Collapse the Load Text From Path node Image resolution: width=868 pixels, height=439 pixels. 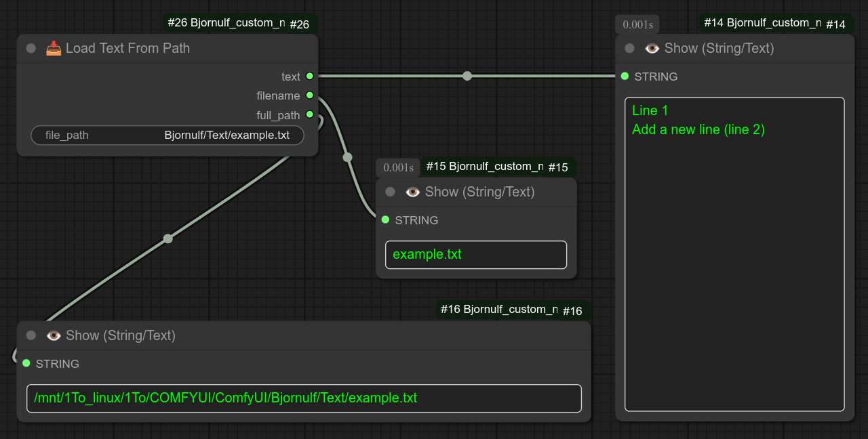(31, 48)
